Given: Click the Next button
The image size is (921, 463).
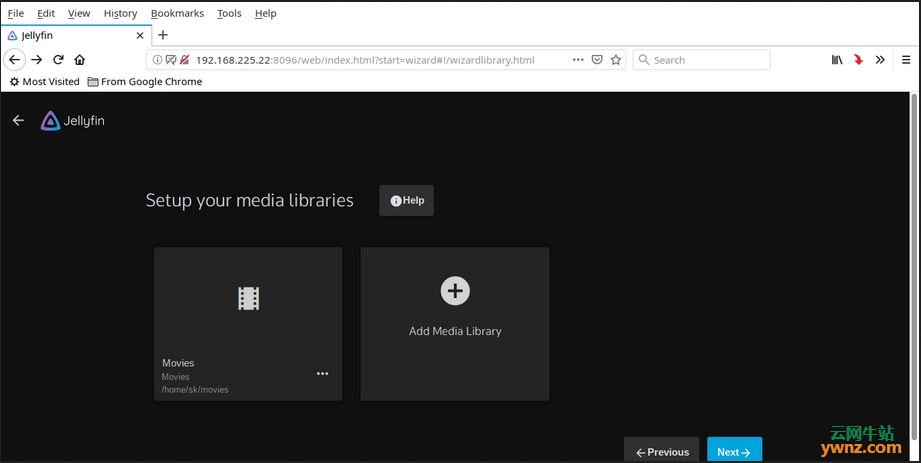Looking at the screenshot, I should 734,450.
